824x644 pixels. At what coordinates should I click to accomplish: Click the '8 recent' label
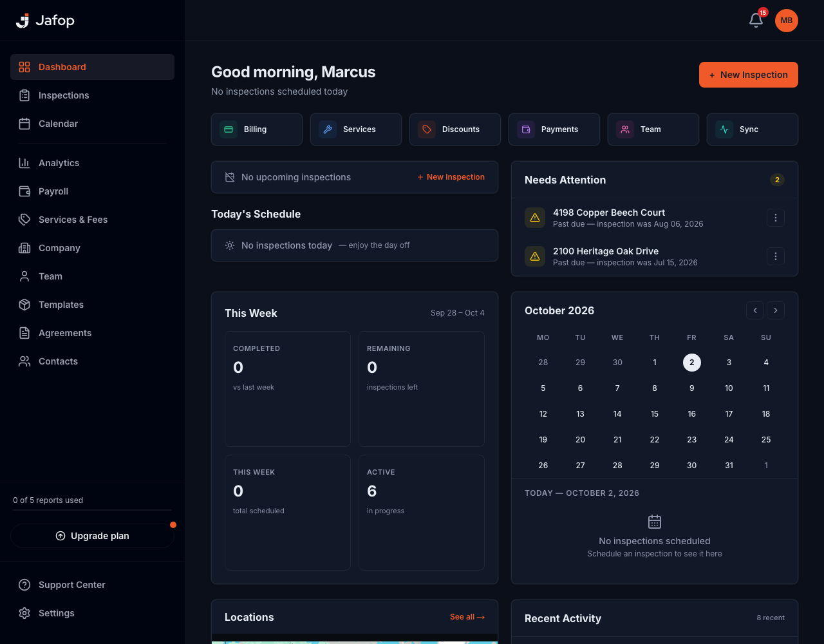coord(771,618)
